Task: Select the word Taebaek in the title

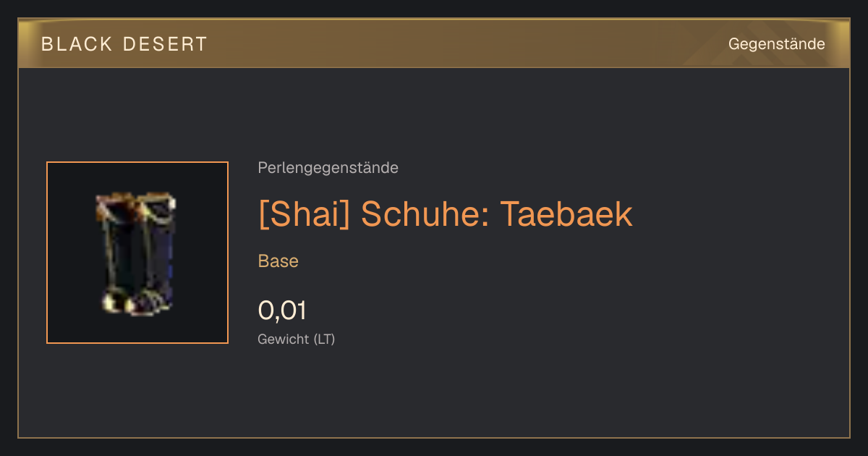Action: point(566,214)
